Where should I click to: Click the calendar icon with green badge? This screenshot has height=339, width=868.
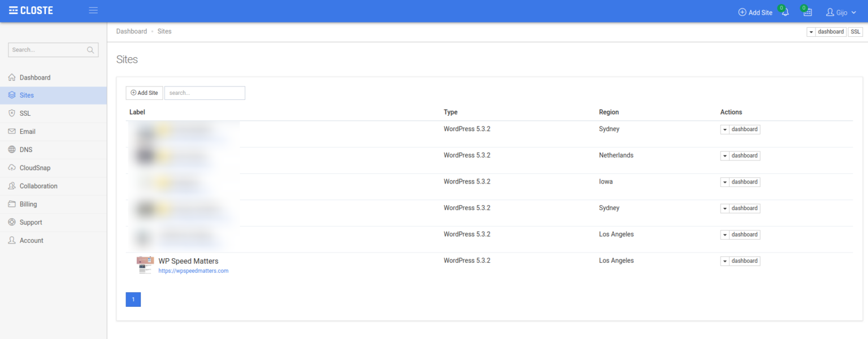807,12
